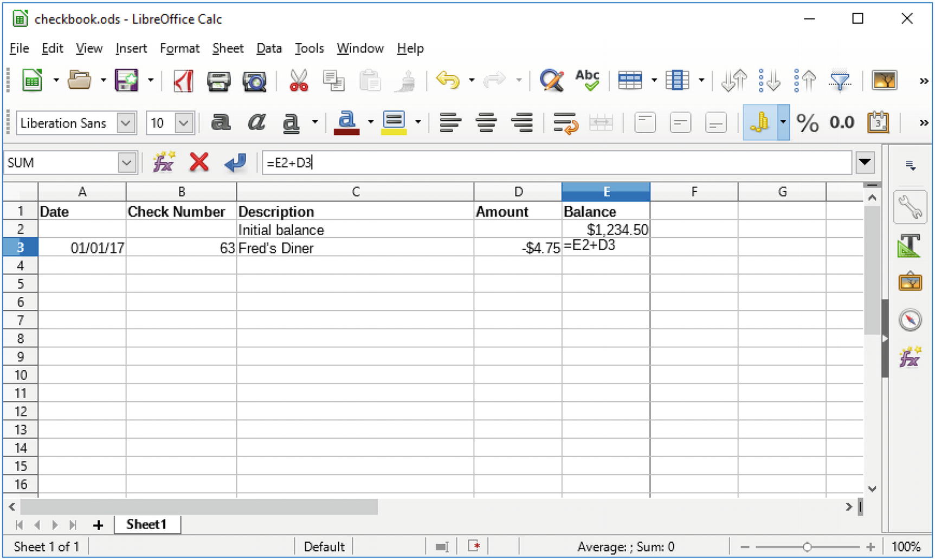This screenshot has width=935, height=560.
Task: Open sidebar Properties wrench icon
Action: [910, 207]
